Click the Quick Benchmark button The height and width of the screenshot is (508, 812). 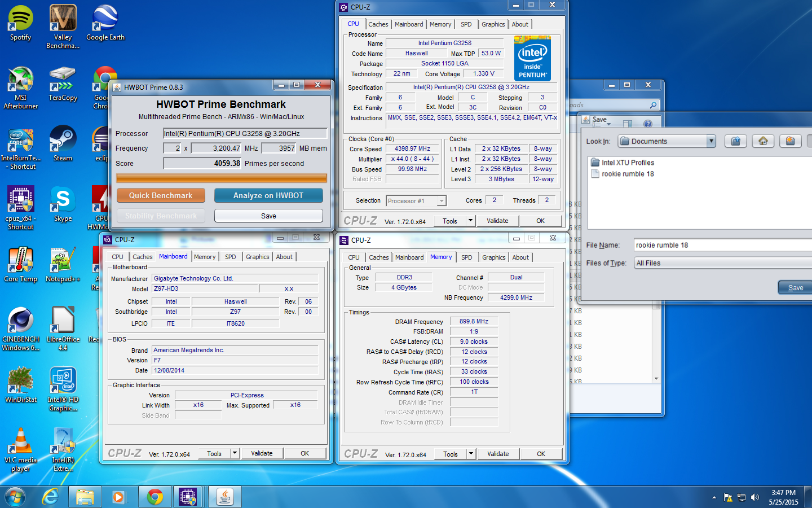coord(161,195)
